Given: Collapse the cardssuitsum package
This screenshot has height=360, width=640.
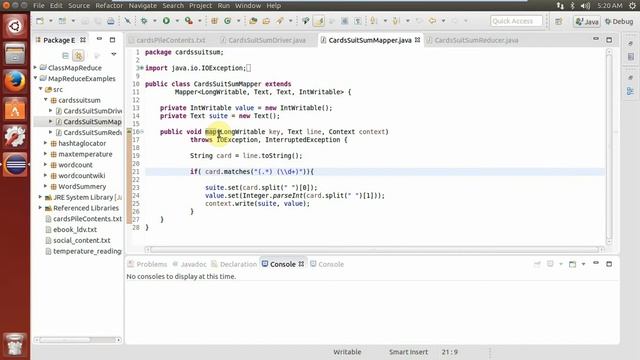Looking at the screenshot, I should [46, 100].
